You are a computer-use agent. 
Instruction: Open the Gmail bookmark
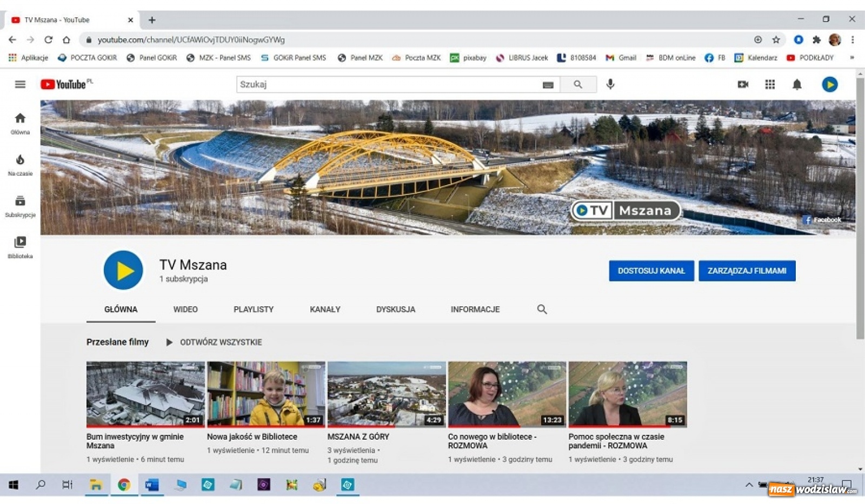(621, 57)
